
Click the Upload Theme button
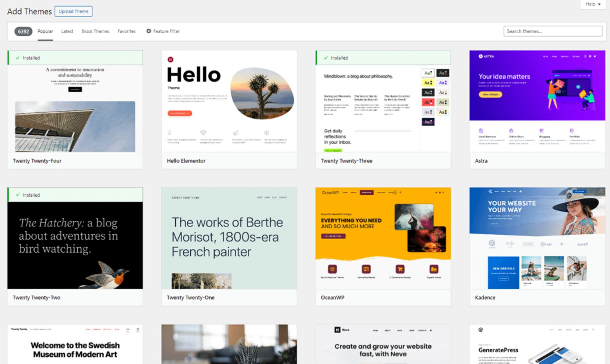point(73,11)
